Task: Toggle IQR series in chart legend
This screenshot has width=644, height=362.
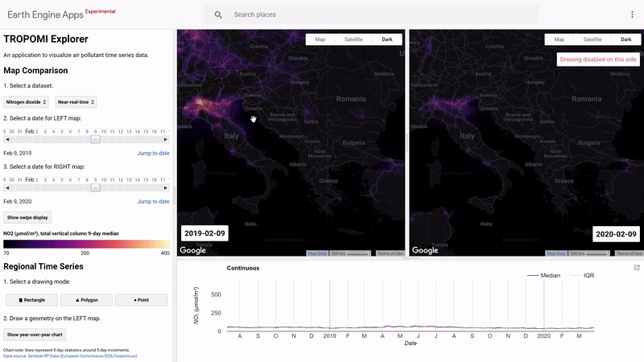Action: click(582, 275)
